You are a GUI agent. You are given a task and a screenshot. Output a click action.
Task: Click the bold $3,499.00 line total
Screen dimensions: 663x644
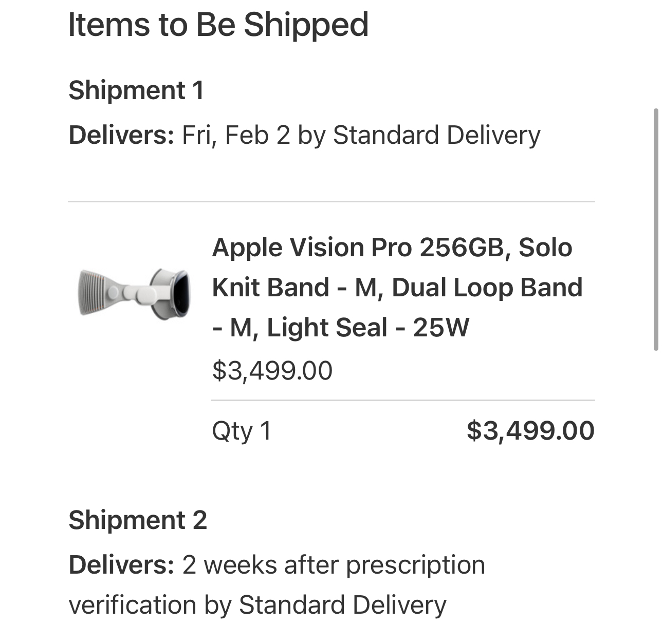[x=530, y=430]
